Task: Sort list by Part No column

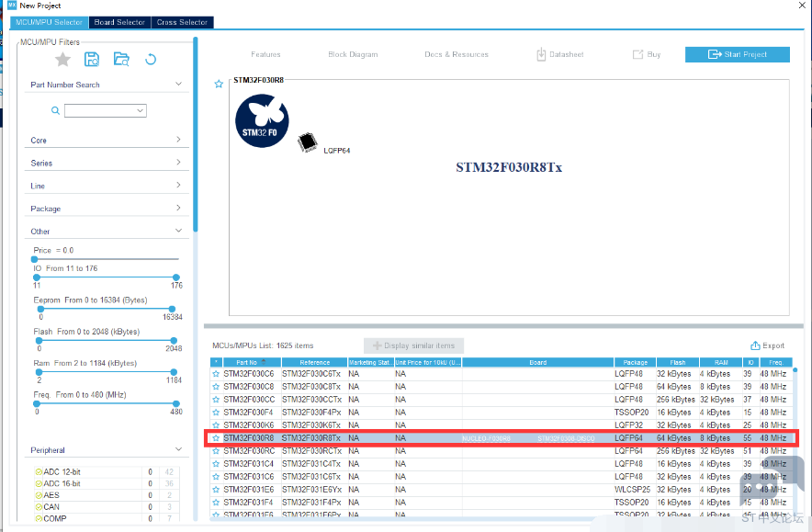Action: coord(252,362)
